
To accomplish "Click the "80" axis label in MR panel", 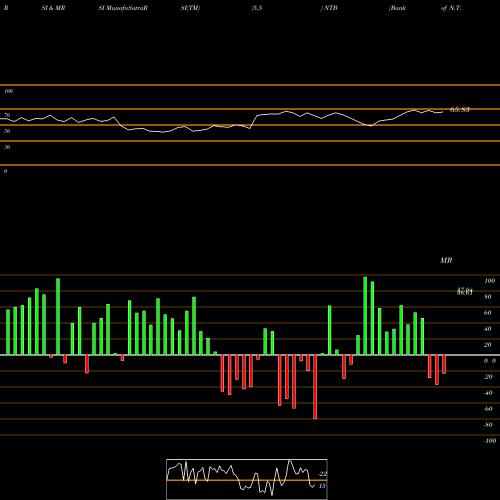I will [x=488, y=297].
